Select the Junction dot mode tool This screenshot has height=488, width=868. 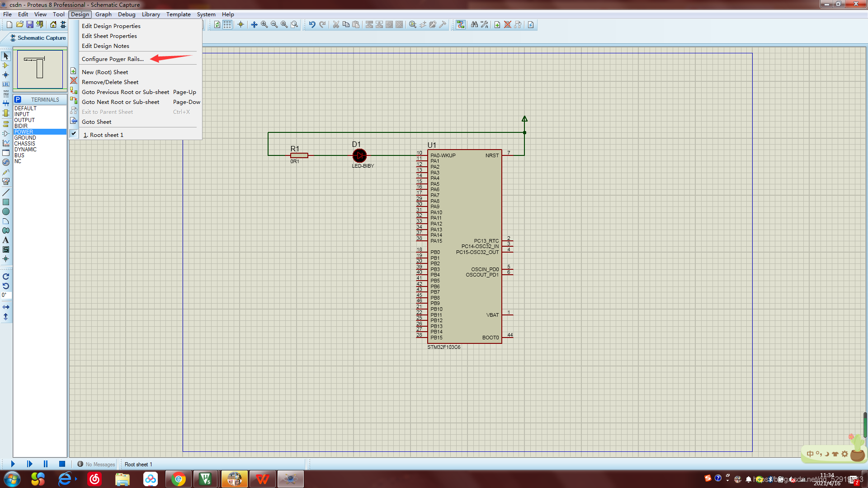click(6, 75)
